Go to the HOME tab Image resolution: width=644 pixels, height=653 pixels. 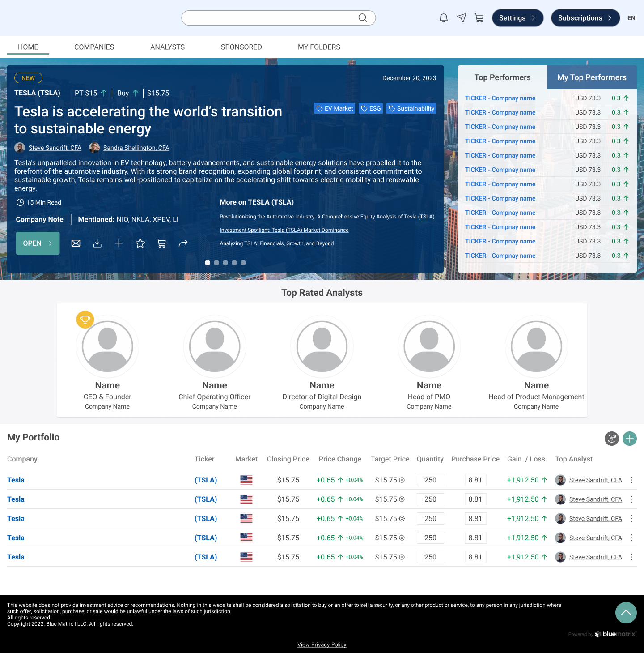(28, 47)
